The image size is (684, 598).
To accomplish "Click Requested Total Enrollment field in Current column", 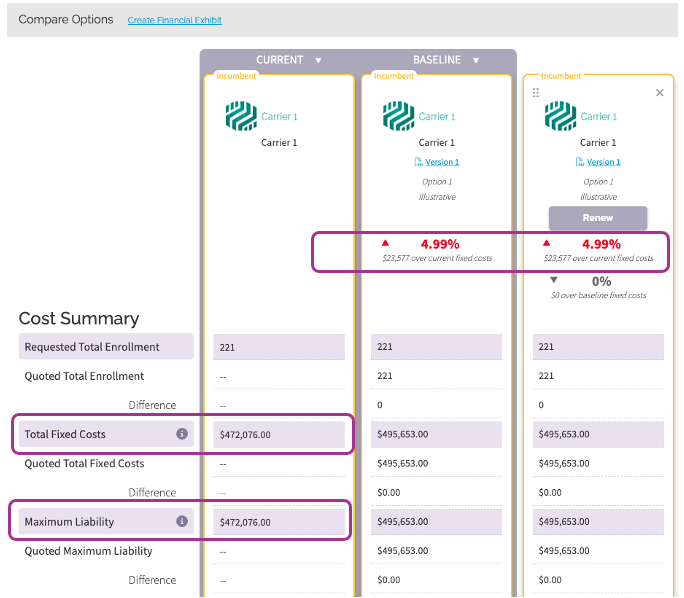I will click(279, 347).
